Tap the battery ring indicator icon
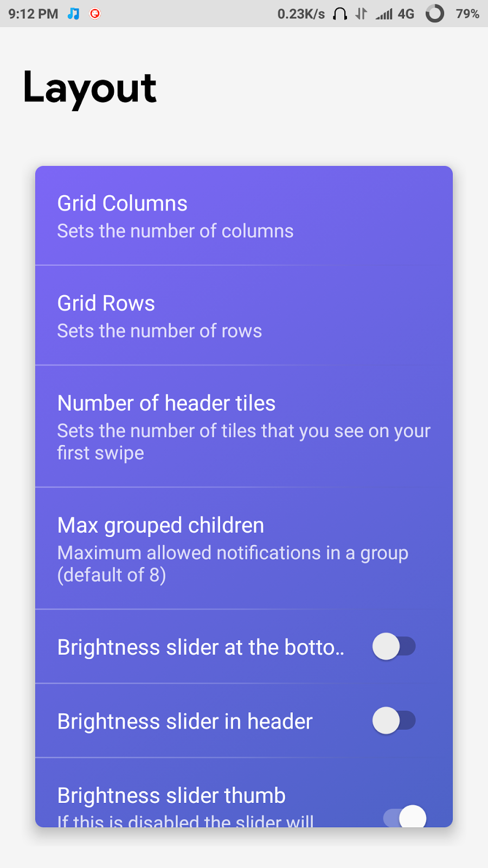The image size is (488, 868). [435, 14]
